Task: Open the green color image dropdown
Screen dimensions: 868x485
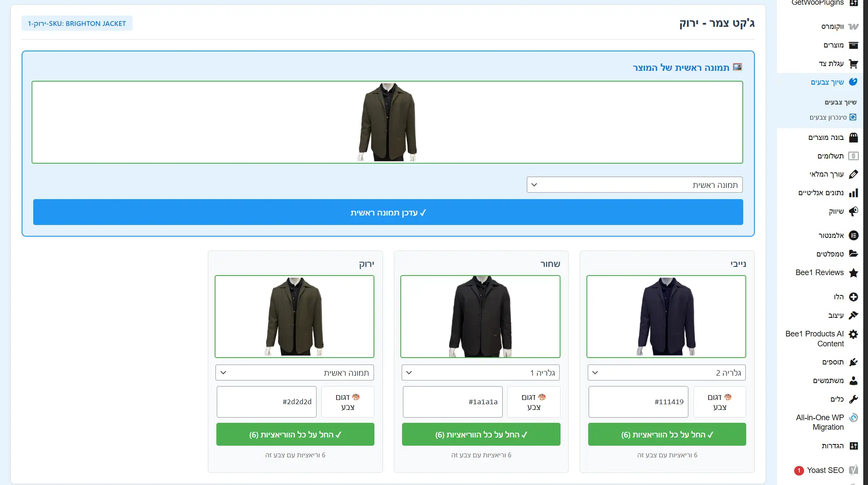Action: pos(295,373)
